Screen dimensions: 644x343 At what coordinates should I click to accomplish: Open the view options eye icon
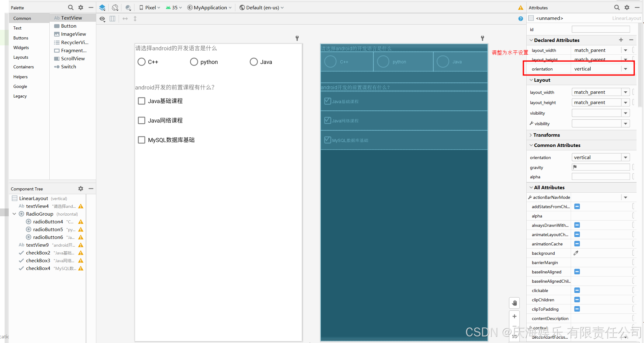click(102, 19)
